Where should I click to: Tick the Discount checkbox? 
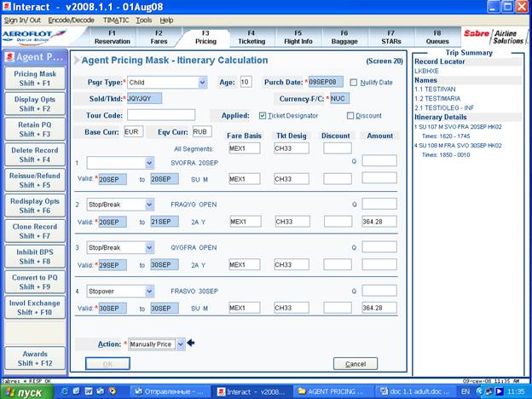coord(350,116)
